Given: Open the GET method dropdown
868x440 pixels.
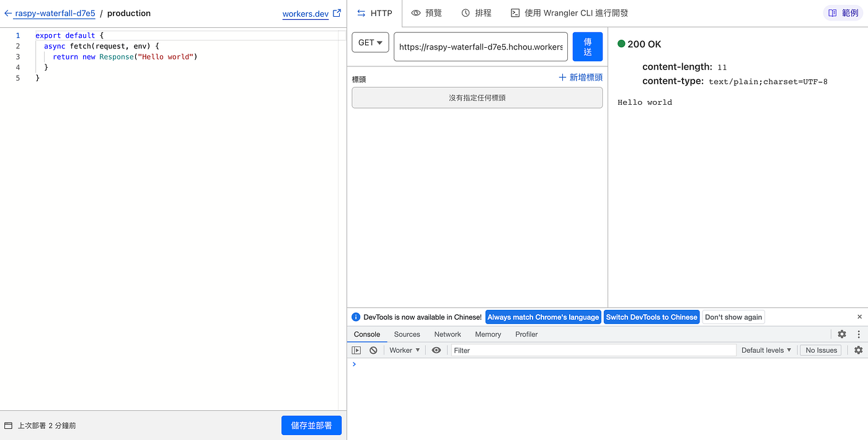Looking at the screenshot, I should pos(370,43).
